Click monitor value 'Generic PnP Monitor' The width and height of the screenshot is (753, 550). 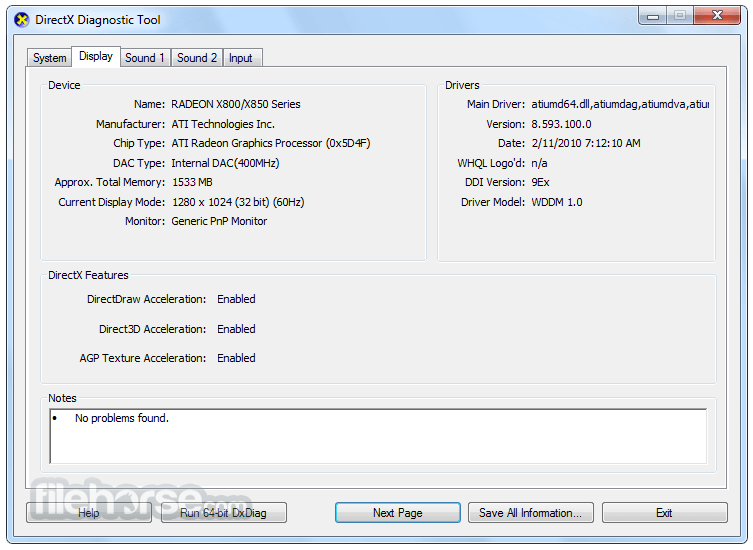(x=219, y=221)
